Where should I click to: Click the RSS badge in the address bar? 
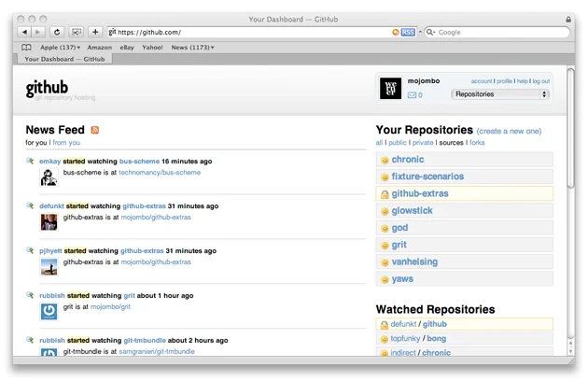click(x=408, y=33)
